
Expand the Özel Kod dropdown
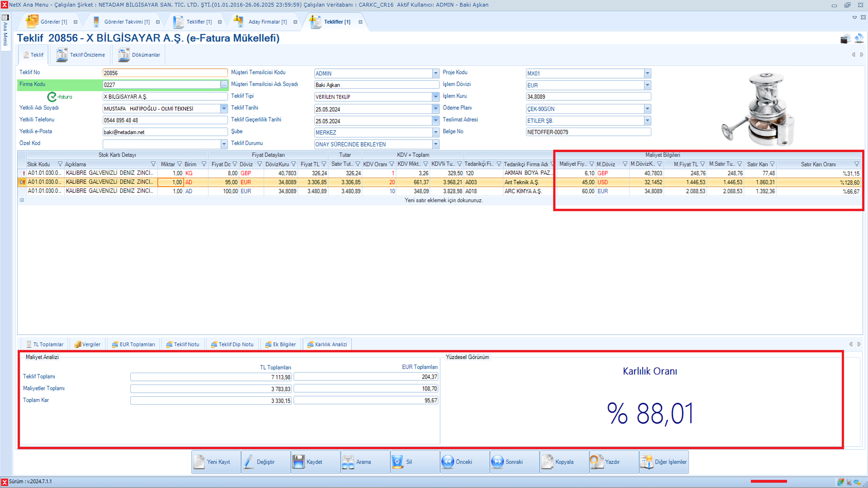click(224, 144)
